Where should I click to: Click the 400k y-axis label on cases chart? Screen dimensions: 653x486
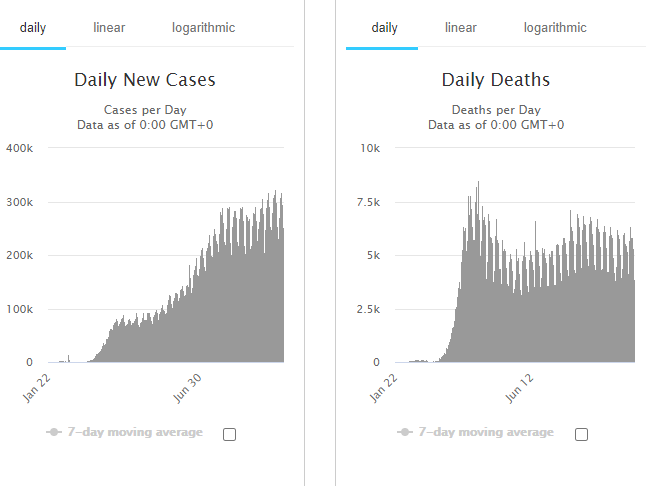20,148
